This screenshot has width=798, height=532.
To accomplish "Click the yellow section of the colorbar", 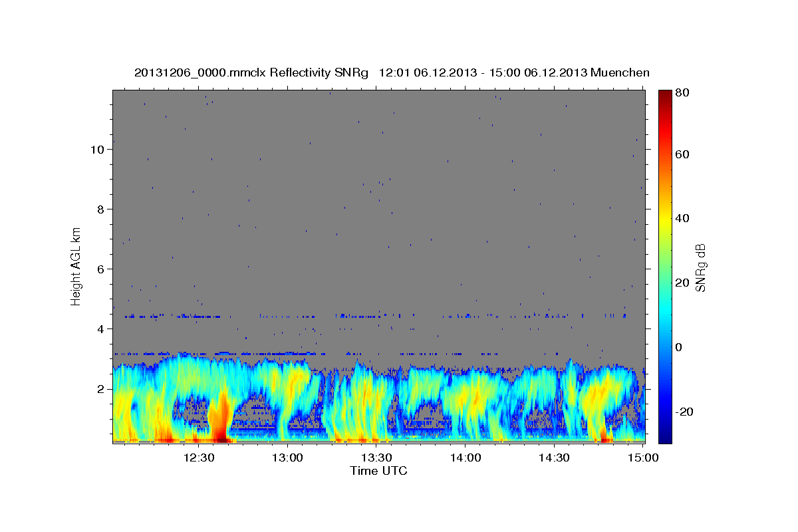I will (664, 219).
